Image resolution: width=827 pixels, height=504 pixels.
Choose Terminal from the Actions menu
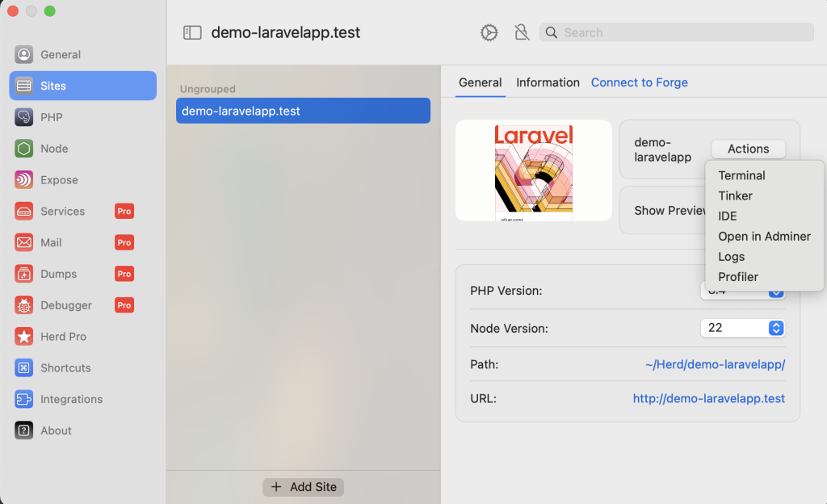pyautogui.click(x=741, y=175)
